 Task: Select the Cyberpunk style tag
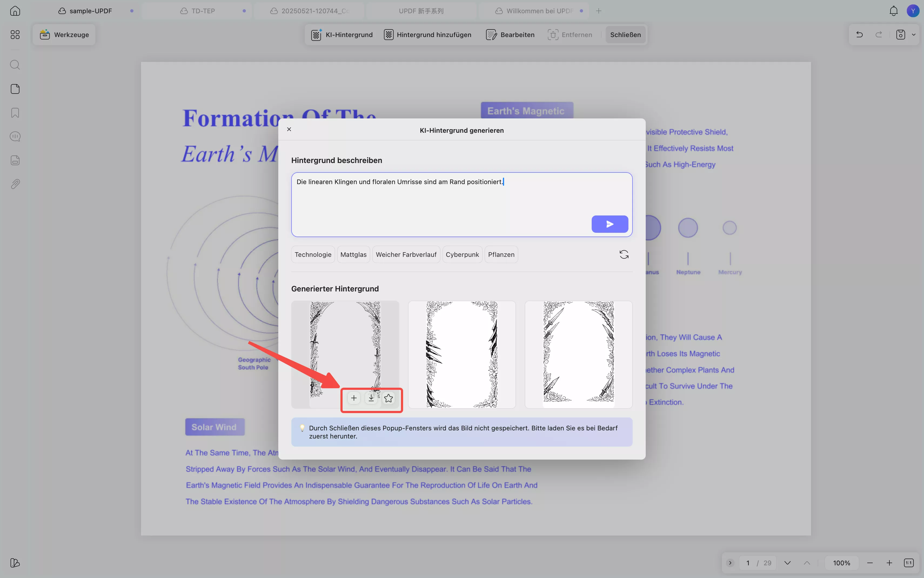point(462,255)
